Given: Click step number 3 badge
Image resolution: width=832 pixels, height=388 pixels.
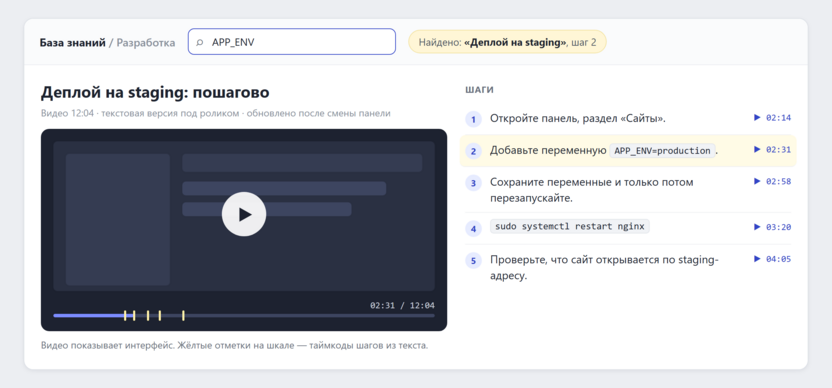Looking at the screenshot, I should (x=473, y=183).
